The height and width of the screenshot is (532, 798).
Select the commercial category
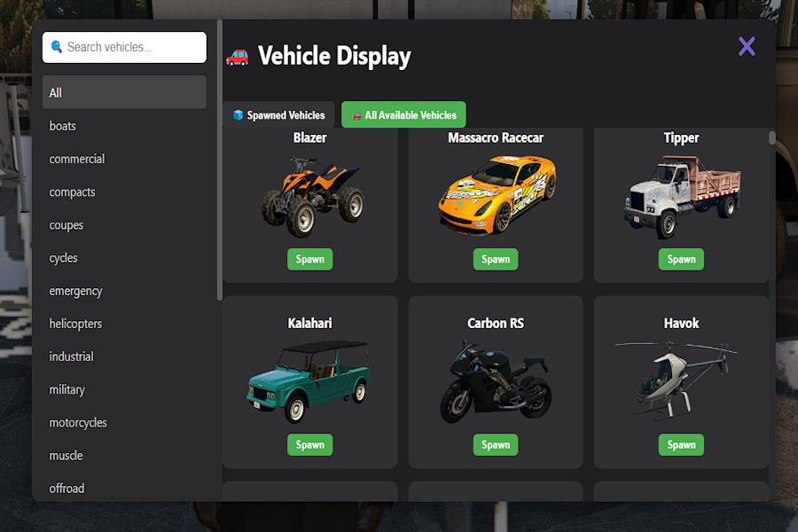click(x=125, y=159)
